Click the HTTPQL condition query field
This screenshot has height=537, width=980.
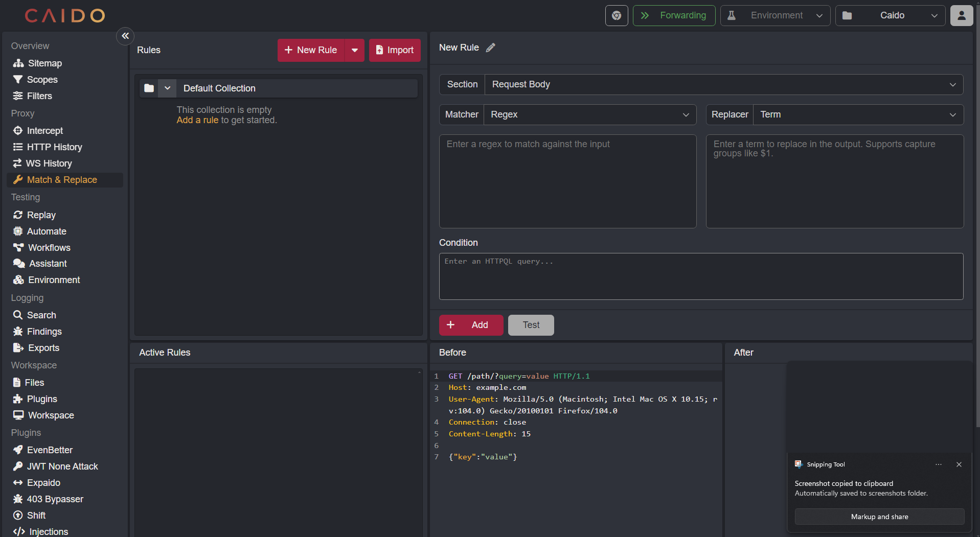click(x=701, y=276)
